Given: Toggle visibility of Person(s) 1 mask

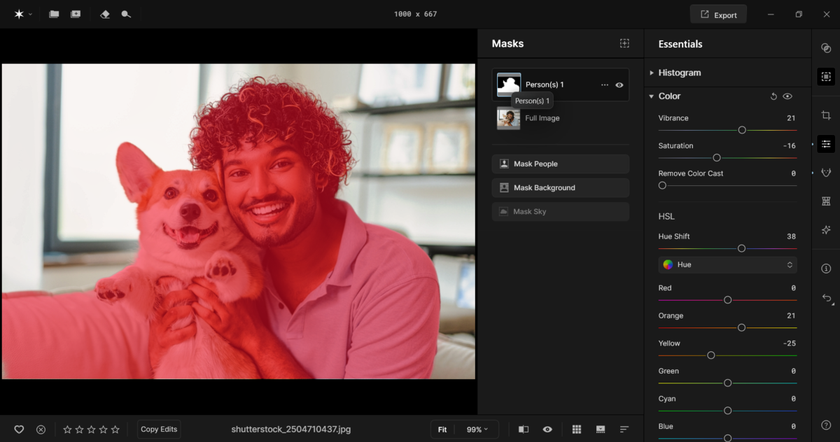Looking at the screenshot, I should (619, 85).
